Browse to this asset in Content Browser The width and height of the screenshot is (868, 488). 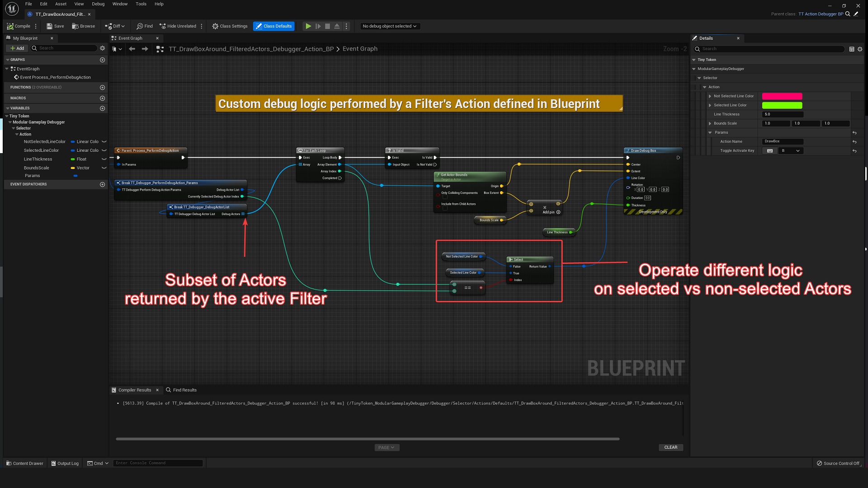click(x=83, y=26)
